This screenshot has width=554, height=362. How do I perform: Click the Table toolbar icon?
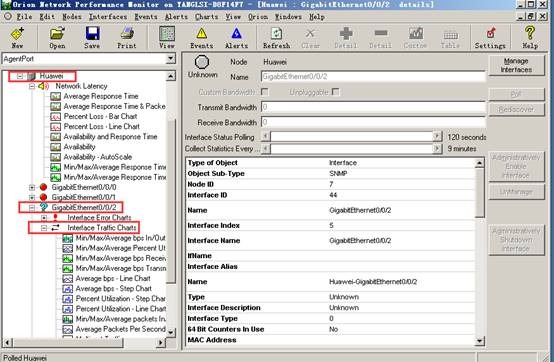450,35
